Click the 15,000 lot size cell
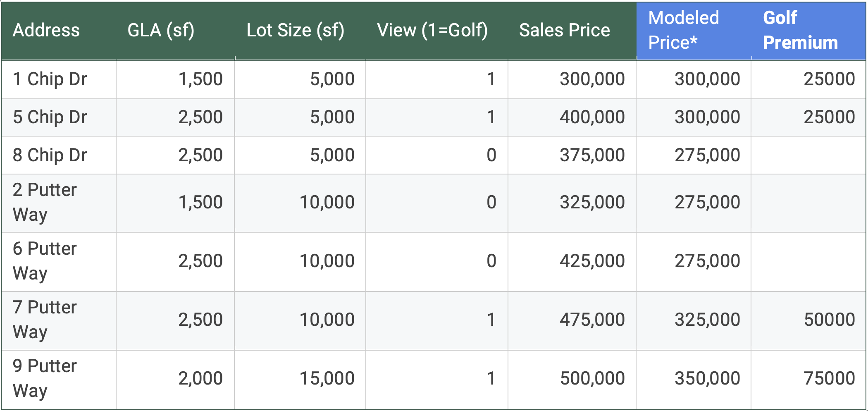 [327, 378]
